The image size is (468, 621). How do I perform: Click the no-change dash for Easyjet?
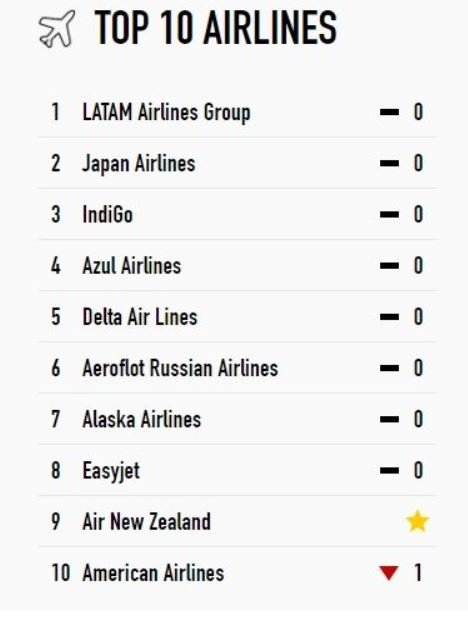coord(389,471)
